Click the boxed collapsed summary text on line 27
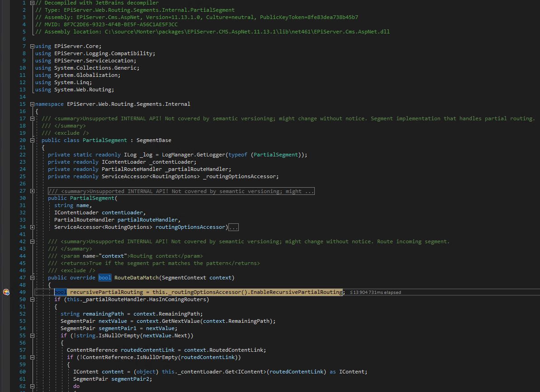 pyautogui.click(x=181, y=191)
